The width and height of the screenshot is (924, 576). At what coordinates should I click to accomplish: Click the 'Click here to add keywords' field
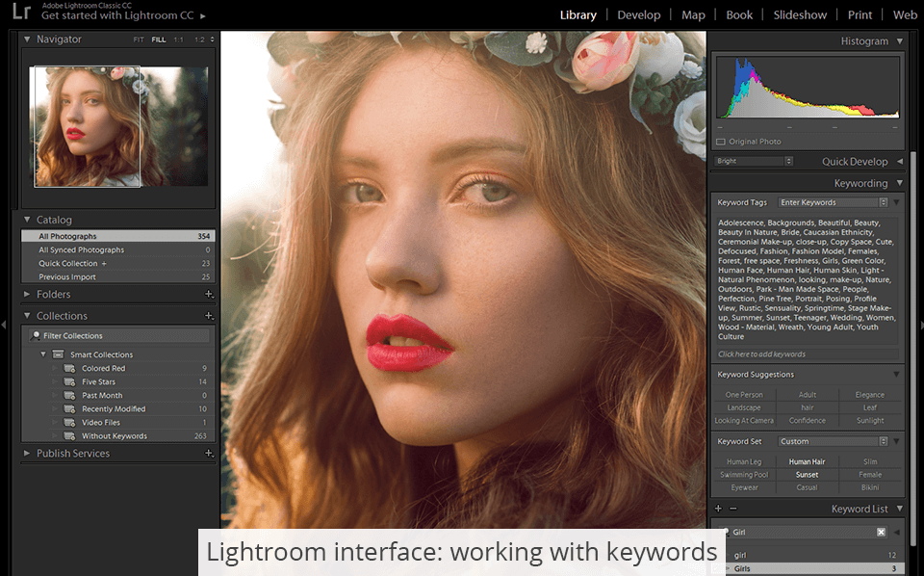pyautogui.click(x=807, y=353)
